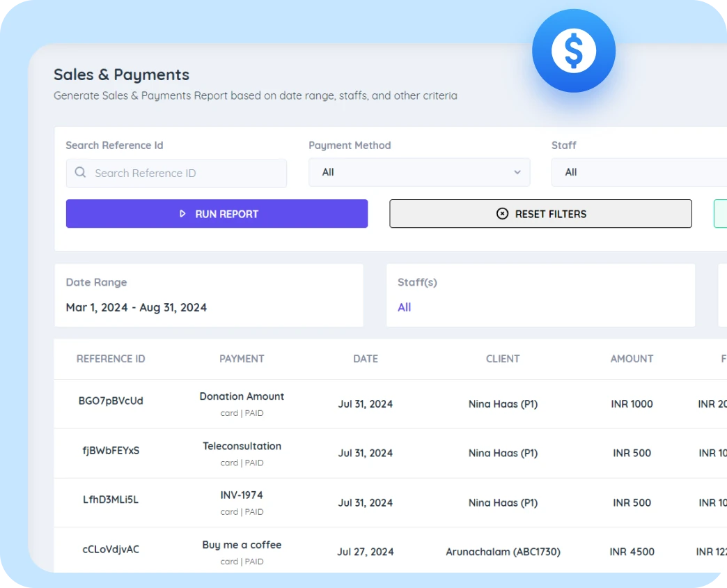Viewport: 727px width, 588px height.
Task: Click the play icon on Run Report
Action: pos(182,214)
